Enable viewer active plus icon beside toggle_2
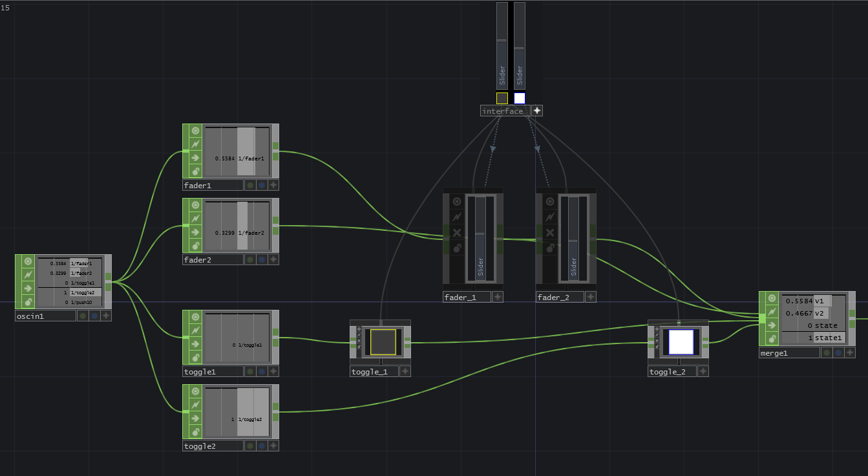The width and height of the screenshot is (868, 476). click(x=703, y=371)
